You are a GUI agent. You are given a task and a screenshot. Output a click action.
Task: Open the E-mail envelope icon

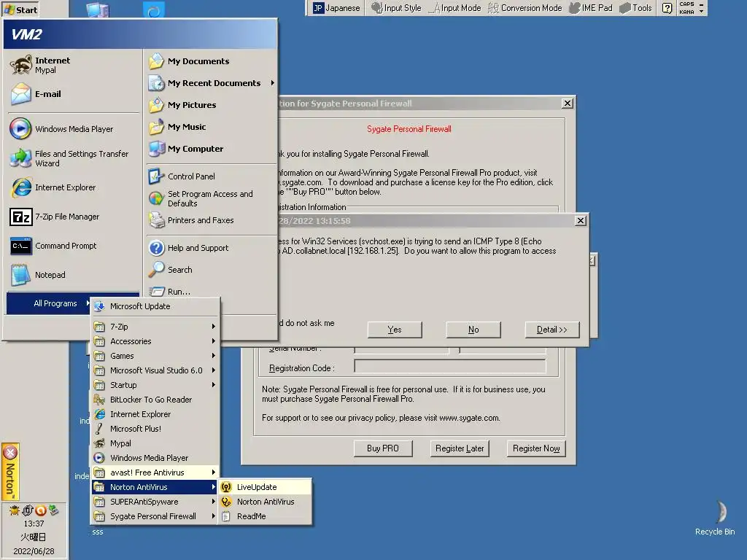pyautogui.click(x=21, y=94)
